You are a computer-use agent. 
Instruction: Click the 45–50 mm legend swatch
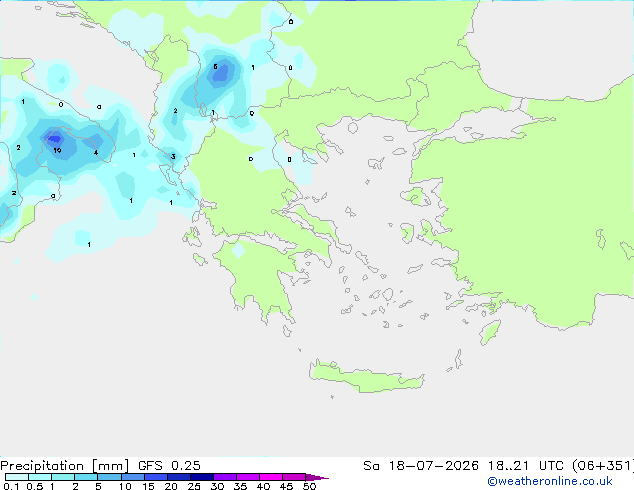pos(294,477)
